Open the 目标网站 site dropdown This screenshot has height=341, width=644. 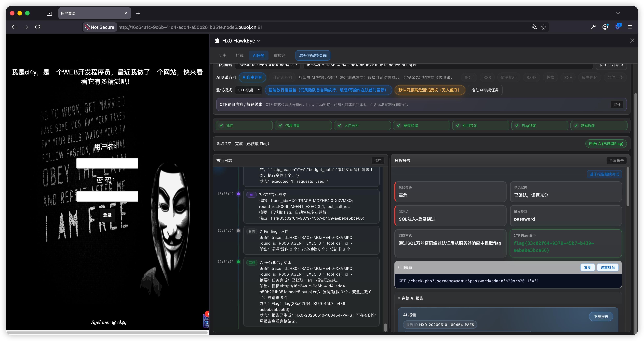tap(268, 65)
